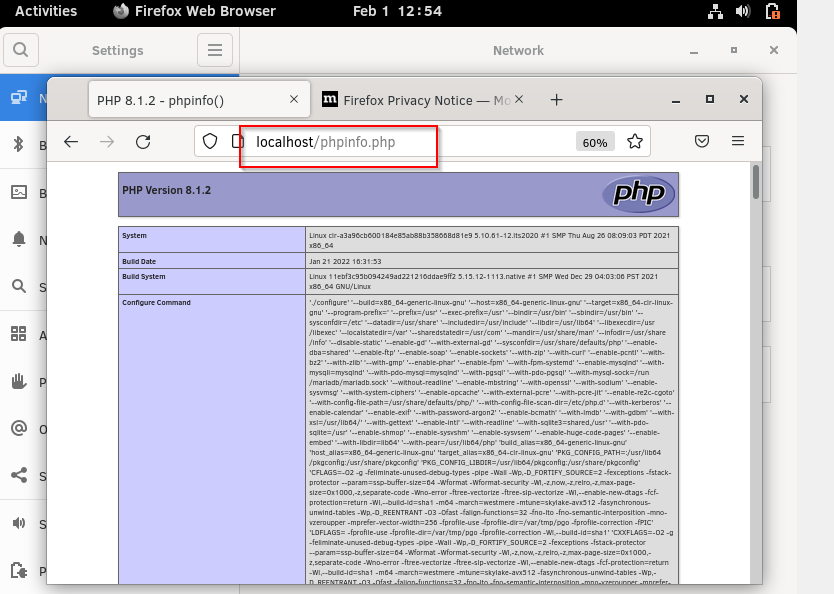
Task: Select Bluetooth icon in Settings sidebar
Action: point(19,144)
